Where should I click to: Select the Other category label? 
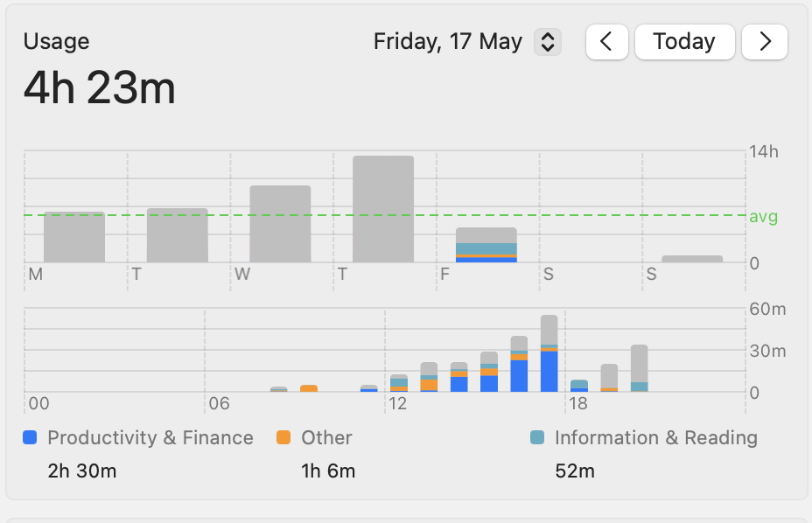(x=326, y=438)
